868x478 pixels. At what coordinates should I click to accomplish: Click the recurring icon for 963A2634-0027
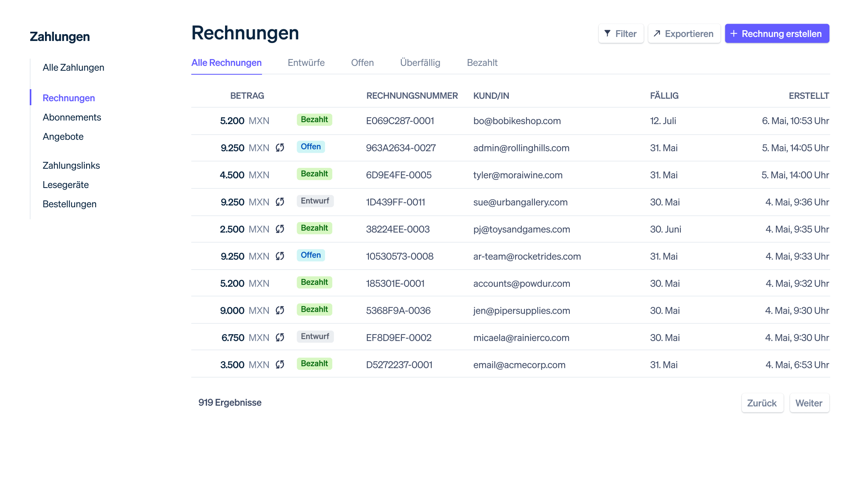pos(280,148)
